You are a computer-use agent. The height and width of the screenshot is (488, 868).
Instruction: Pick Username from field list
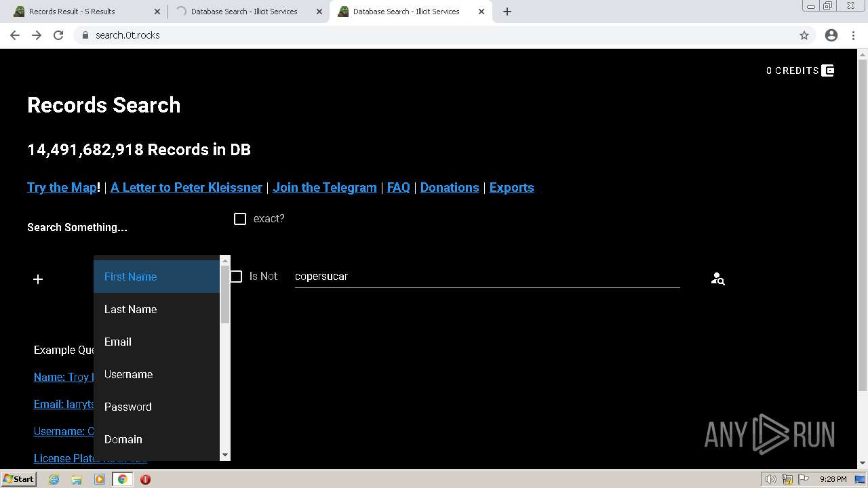(x=157, y=374)
